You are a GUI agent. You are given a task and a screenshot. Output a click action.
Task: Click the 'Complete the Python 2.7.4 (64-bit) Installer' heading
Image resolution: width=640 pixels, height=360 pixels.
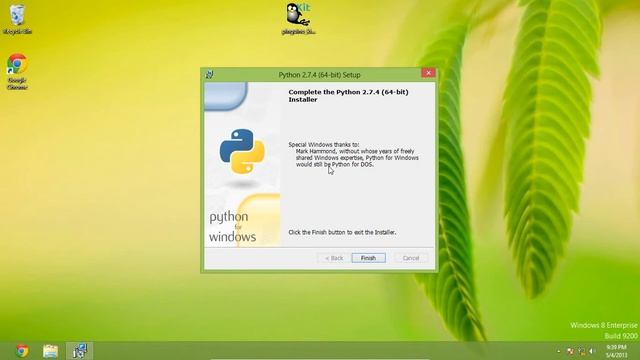[x=348, y=96]
